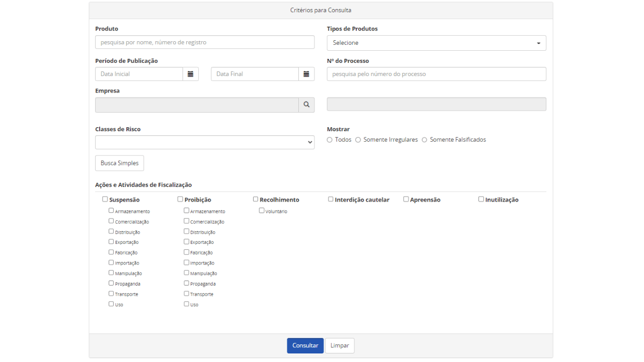Expand the Tipos de Produtos dropdown
The height and width of the screenshot is (362, 644).
pos(436,43)
